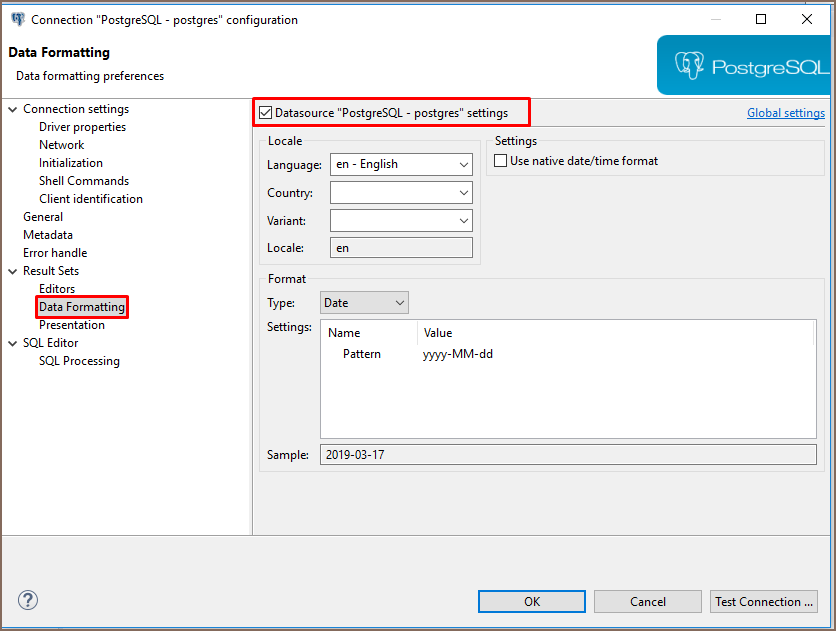Click the title bar application icon
Viewport: 836px width, 631px height.
17,19
